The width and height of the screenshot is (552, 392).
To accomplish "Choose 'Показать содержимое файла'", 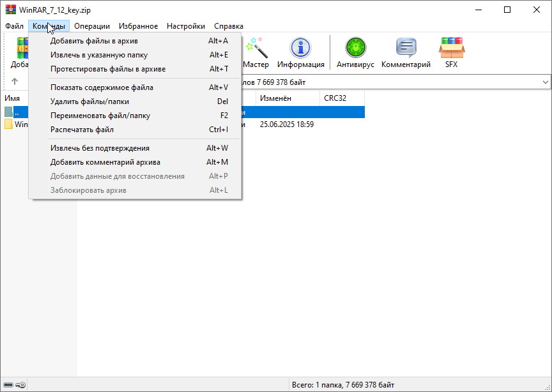I will tap(135, 87).
